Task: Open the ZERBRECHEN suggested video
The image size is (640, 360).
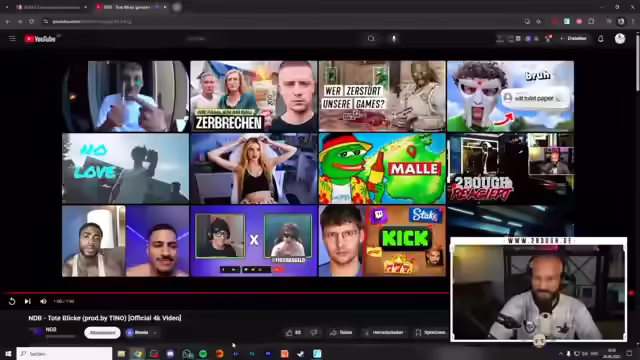Action: pos(253,96)
